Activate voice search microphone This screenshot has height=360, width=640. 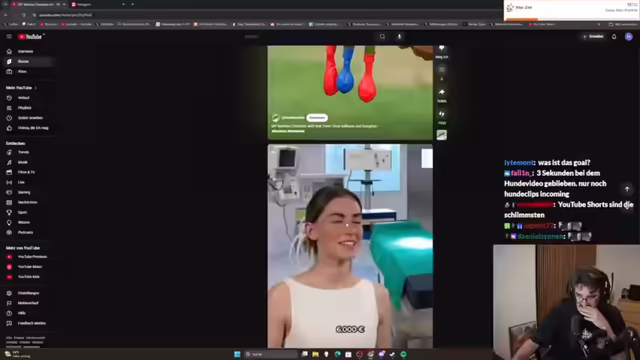399,36
